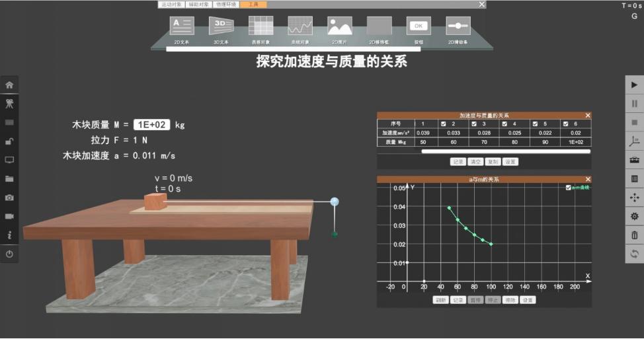Switch to the 物理环境 tab
The width and height of the screenshot is (644, 339).
pyautogui.click(x=226, y=5)
